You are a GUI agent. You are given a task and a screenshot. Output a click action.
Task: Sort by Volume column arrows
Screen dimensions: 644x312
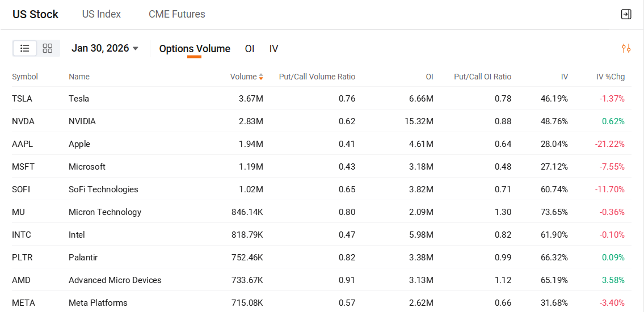pyautogui.click(x=261, y=77)
